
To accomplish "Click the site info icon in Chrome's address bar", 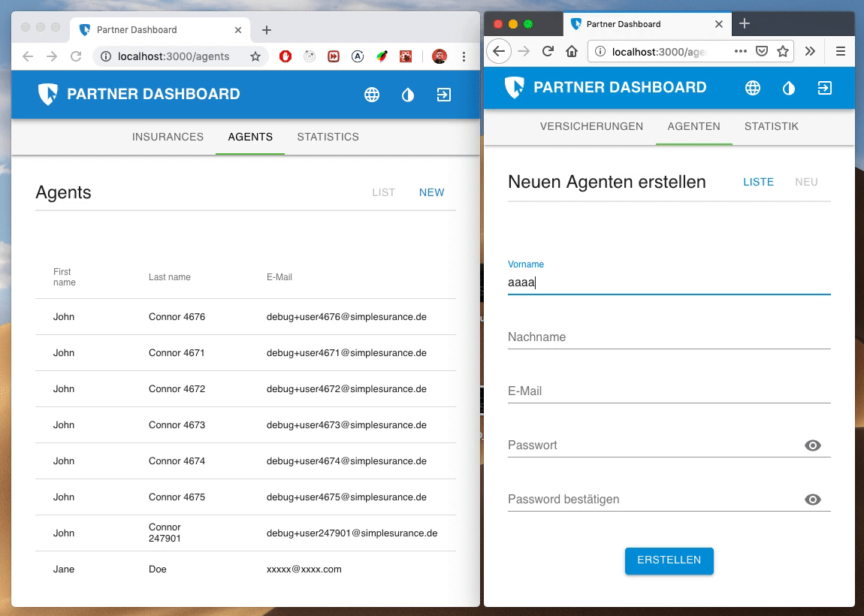I will (x=106, y=56).
